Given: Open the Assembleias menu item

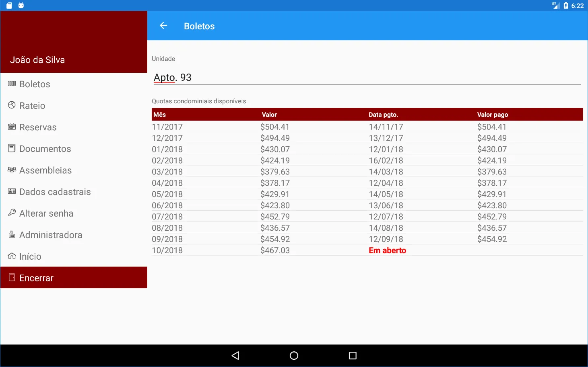Looking at the screenshot, I should [74, 170].
